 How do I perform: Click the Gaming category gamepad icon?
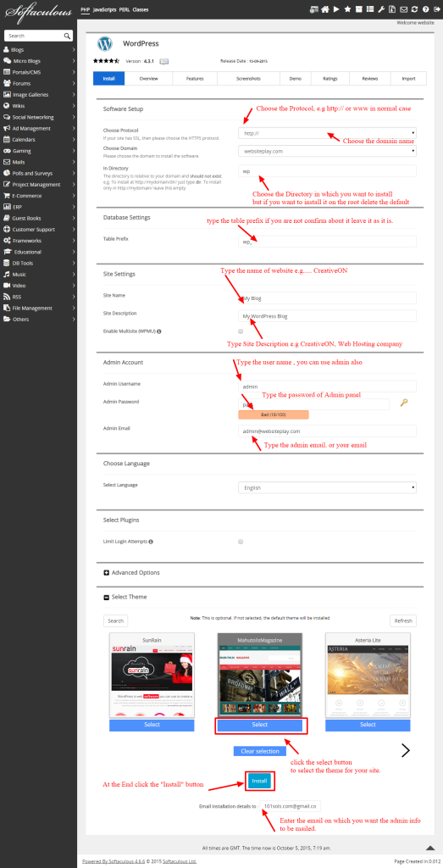(7, 151)
